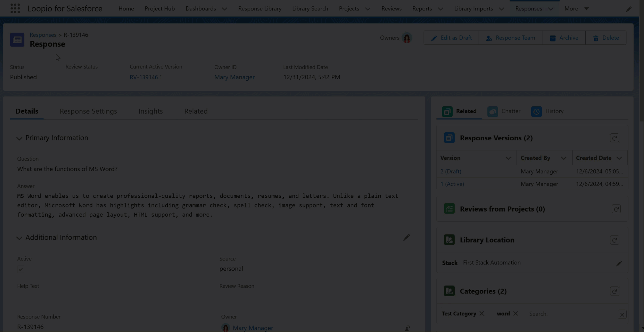This screenshot has height=332, width=644.
Task: Refresh the Response Versions list
Action: point(614,138)
